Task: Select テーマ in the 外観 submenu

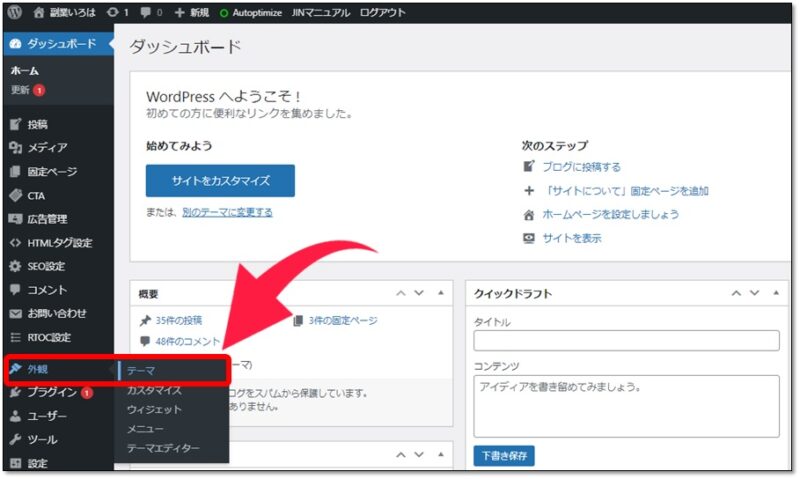Action: point(141,371)
